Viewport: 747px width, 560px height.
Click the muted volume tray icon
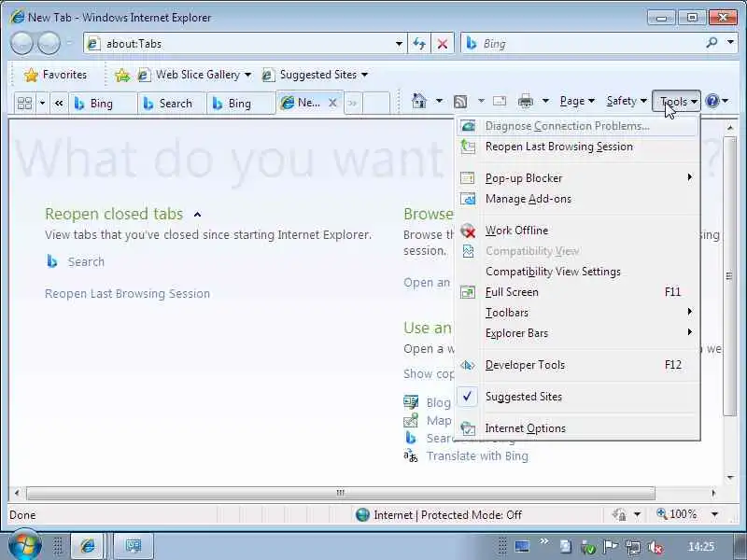655,548
